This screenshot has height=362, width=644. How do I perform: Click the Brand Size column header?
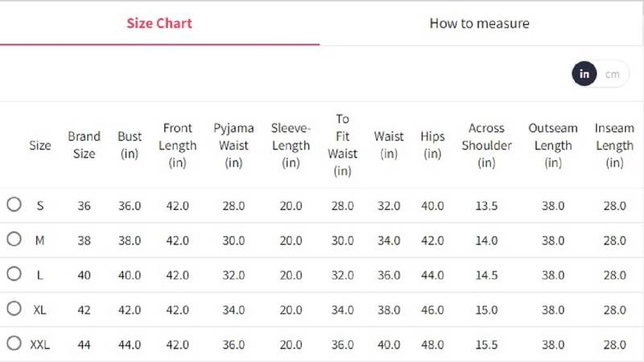coord(84,145)
